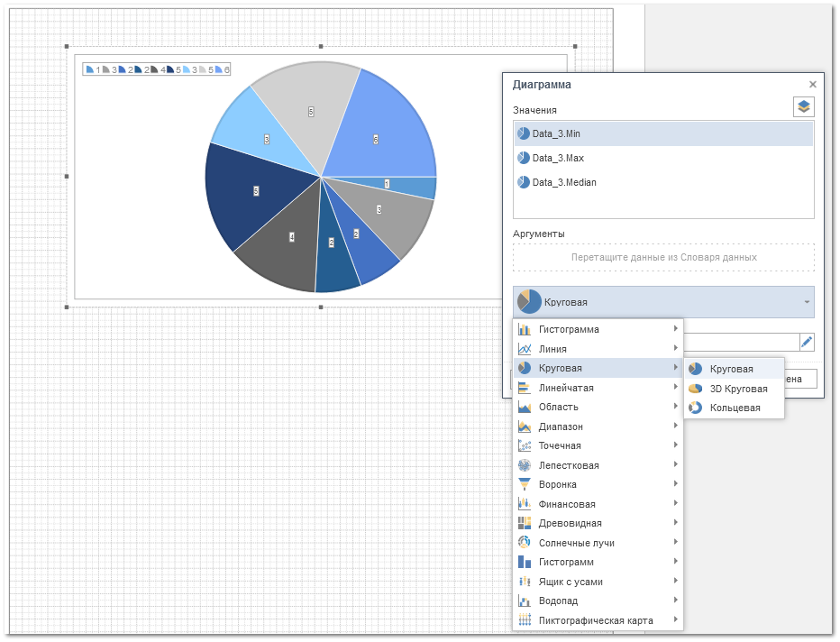Select the Линейчатая menu entry

point(566,388)
